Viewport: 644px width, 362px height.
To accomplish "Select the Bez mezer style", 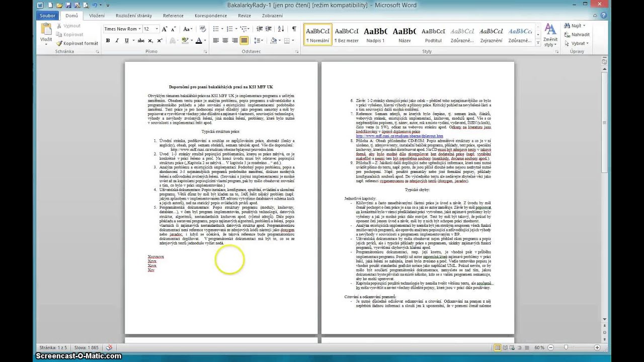I will click(x=347, y=34).
